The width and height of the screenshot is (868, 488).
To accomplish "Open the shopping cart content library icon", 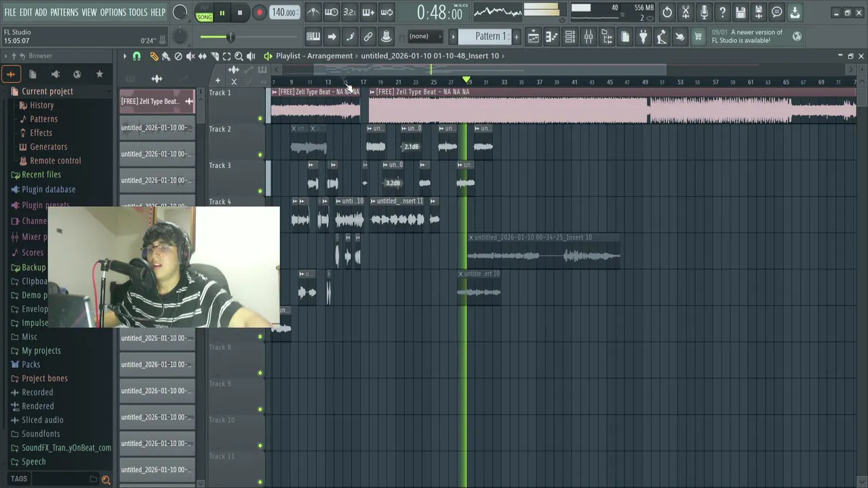I will (698, 37).
